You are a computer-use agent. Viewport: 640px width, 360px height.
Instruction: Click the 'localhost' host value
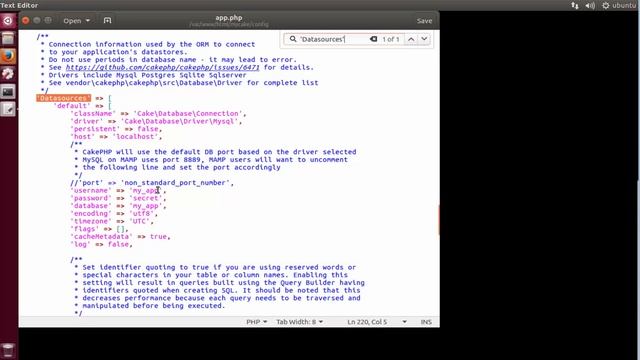(x=135, y=136)
